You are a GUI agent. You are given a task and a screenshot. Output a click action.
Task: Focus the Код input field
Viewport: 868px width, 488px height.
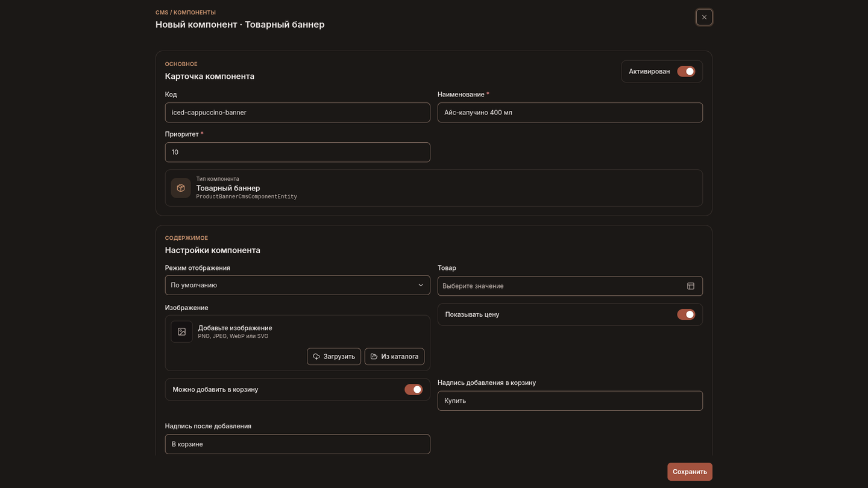(298, 113)
